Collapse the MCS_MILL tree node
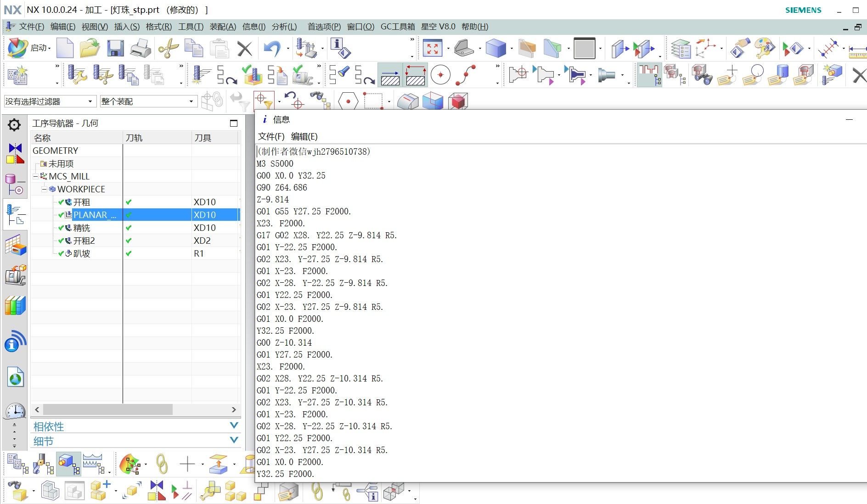Screen dimensions: 867x504 click(x=35, y=176)
